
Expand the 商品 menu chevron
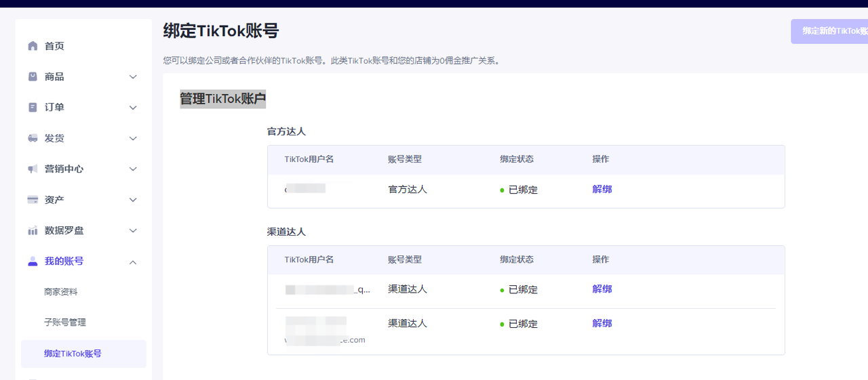(133, 77)
